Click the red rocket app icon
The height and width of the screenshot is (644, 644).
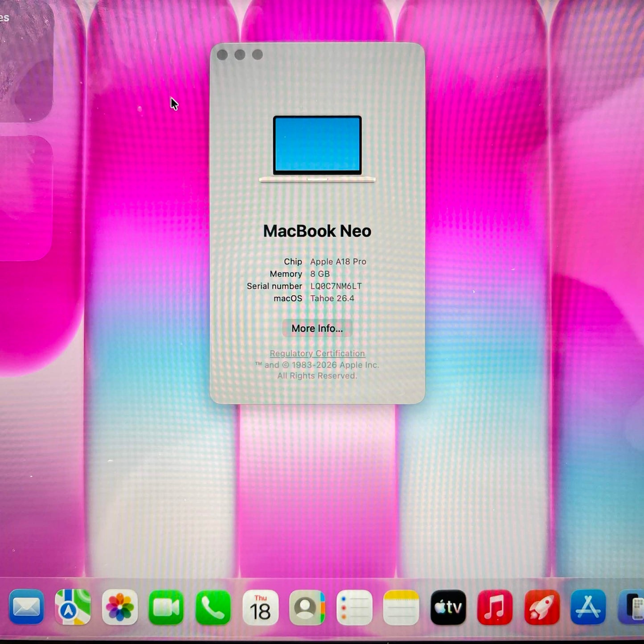pos(541,607)
